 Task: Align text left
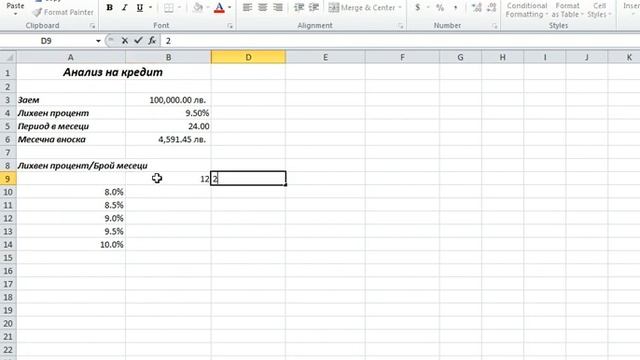point(247,7)
